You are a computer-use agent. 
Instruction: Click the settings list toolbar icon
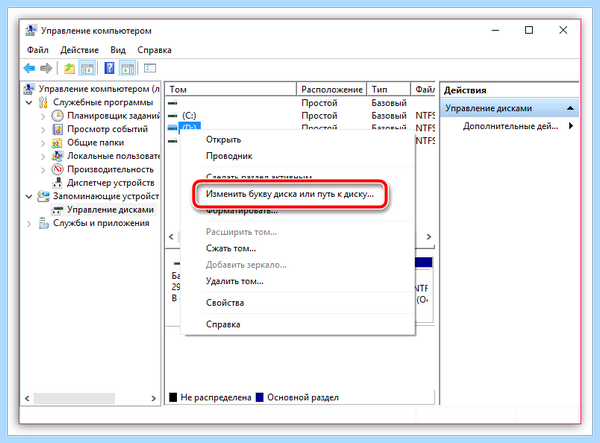(150, 68)
